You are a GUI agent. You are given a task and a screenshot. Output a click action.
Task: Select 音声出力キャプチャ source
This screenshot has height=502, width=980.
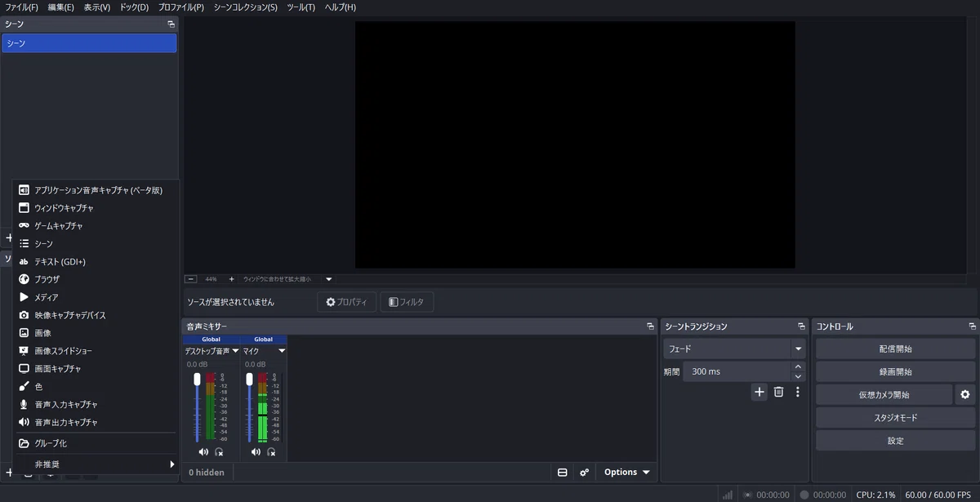[x=96, y=423]
